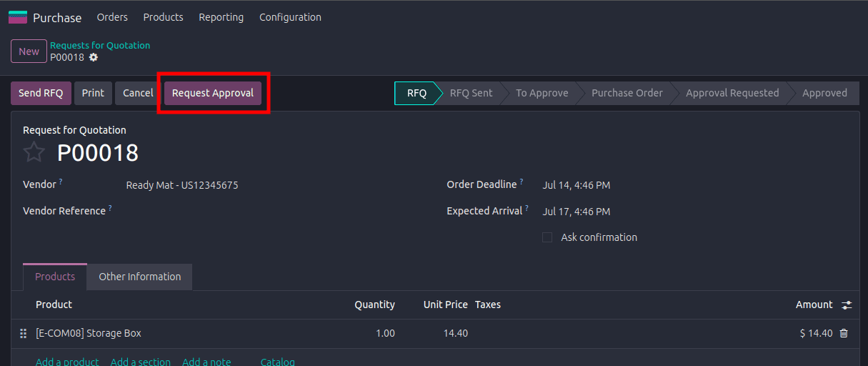Click the Taxes column header
868x366 pixels.
click(488, 305)
